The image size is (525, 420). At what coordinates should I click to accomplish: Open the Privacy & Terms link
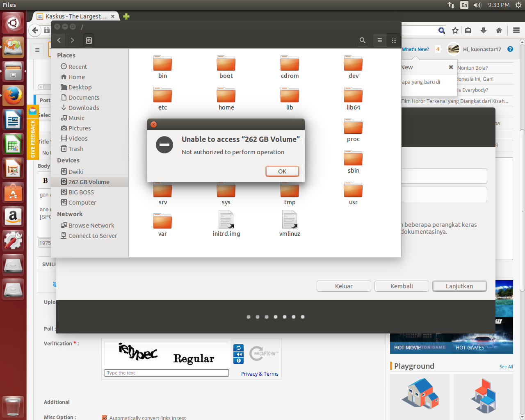coord(260,374)
